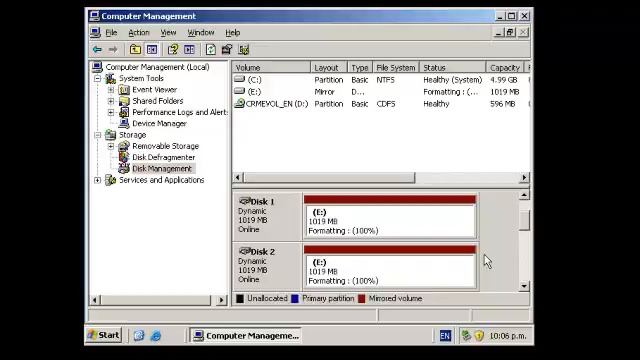
Task: Open the Help menu
Action: pyautogui.click(x=233, y=33)
